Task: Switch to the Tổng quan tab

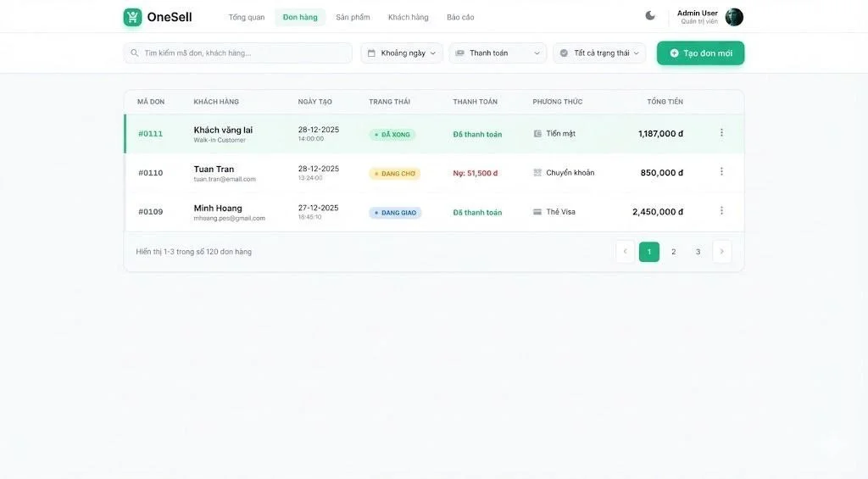Action: tap(247, 17)
